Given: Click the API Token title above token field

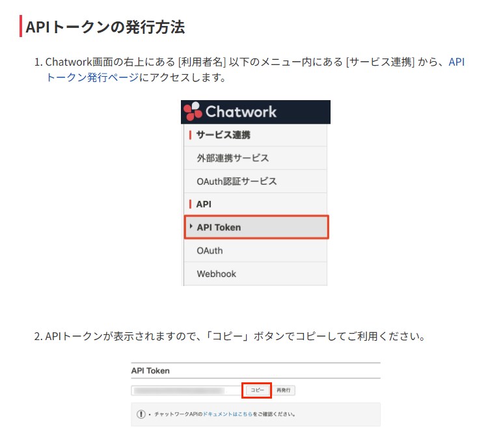Looking at the screenshot, I should (150, 371).
